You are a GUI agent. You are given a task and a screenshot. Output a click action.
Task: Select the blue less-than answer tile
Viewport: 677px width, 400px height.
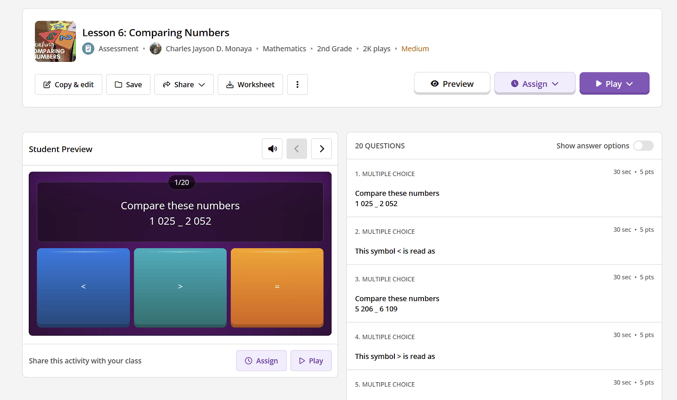coord(83,287)
